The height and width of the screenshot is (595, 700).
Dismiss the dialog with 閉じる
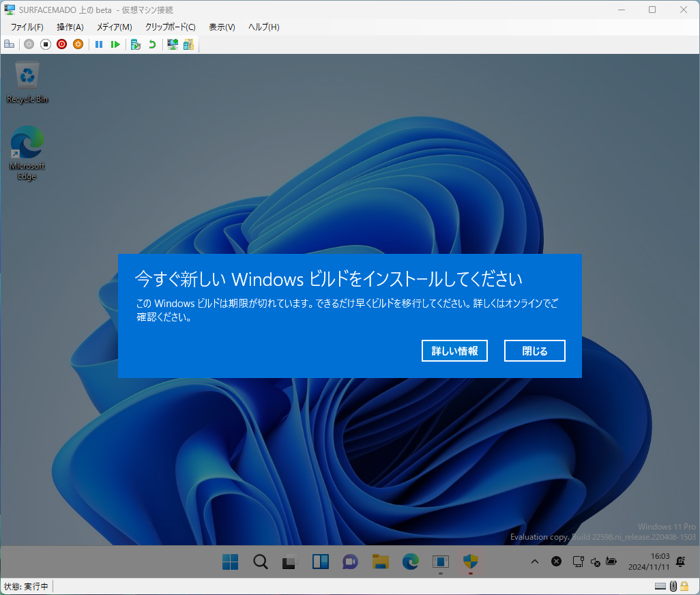(534, 350)
